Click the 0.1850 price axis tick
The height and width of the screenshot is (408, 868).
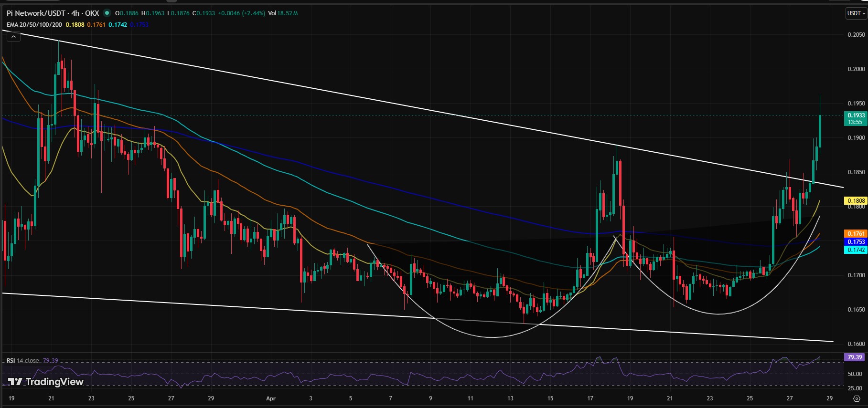pos(856,172)
